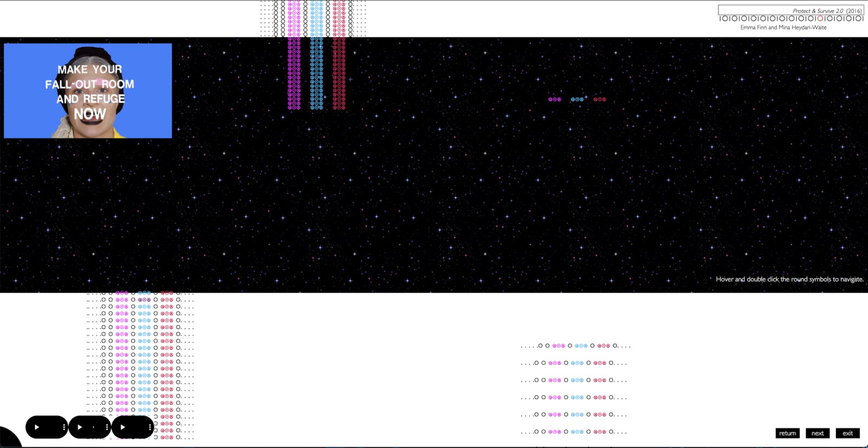
Task: Click the tall pink symbol column on the starfield
Action: click(294, 73)
